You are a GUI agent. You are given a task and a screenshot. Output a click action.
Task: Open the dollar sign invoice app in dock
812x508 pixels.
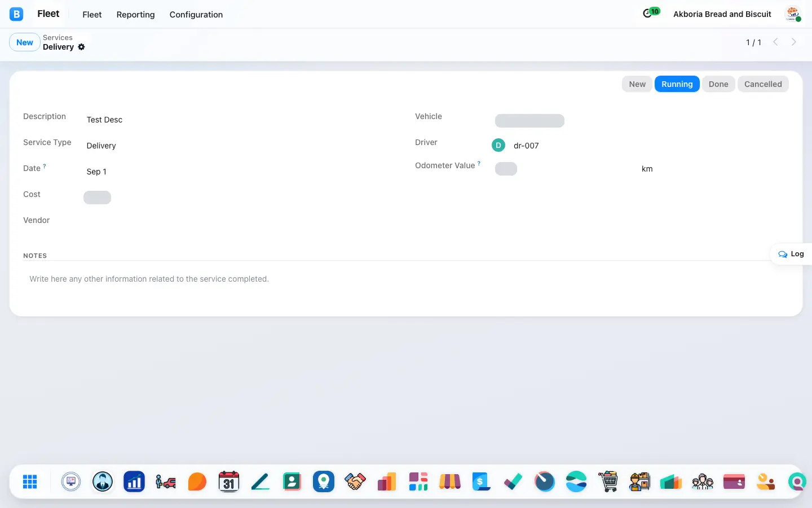[482, 481]
